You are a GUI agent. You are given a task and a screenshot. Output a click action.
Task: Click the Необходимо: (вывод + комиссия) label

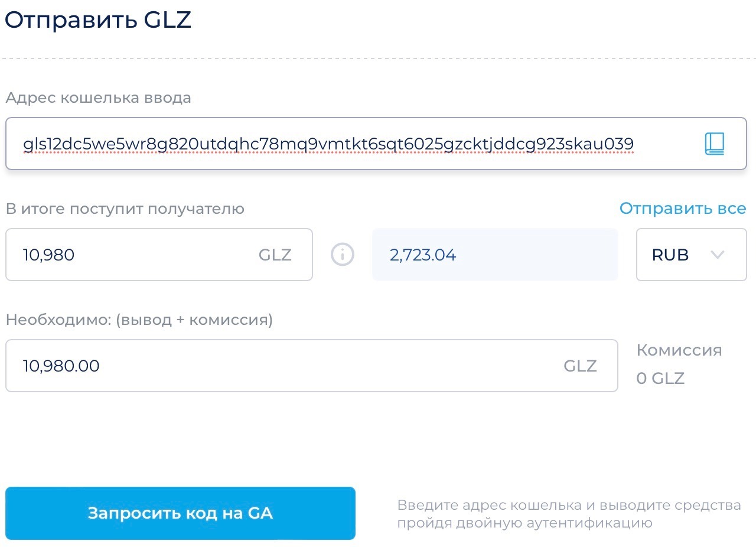point(139,320)
